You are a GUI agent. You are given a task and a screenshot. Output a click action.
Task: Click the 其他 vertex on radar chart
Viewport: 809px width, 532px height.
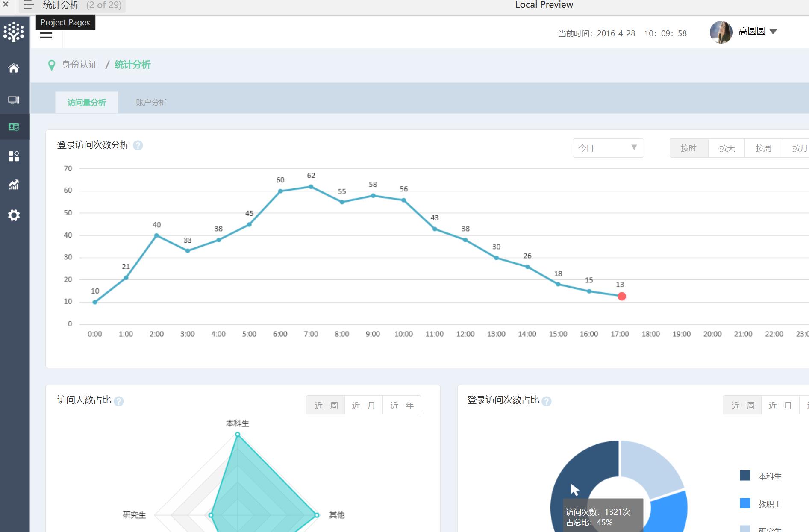pos(317,515)
